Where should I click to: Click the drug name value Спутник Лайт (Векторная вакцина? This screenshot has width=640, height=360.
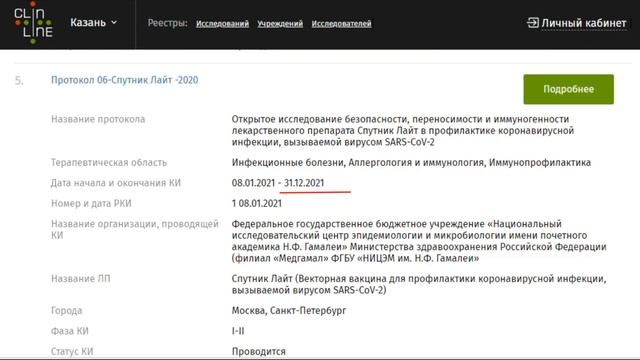click(419, 284)
